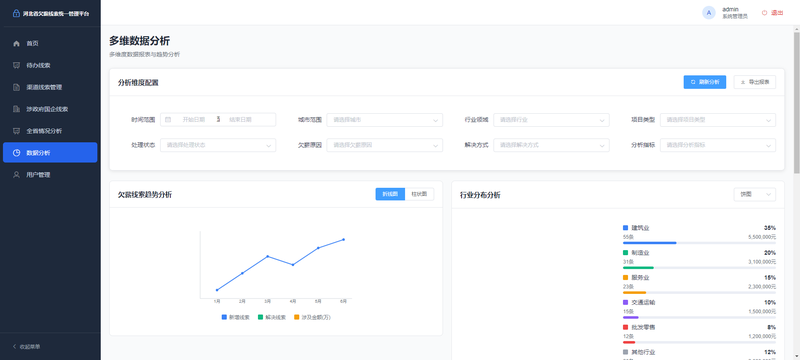Click the calendar icon in the date range field

pos(168,120)
